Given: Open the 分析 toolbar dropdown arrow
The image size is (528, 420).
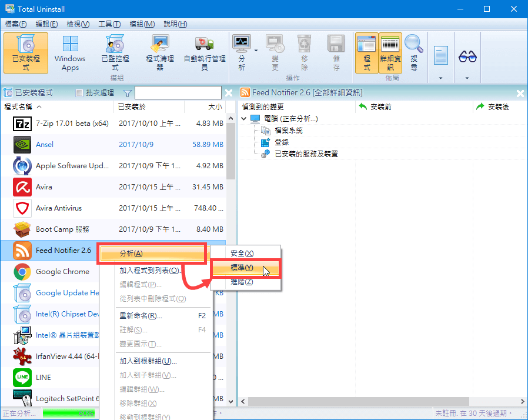Looking at the screenshot, I should click(256, 51).
